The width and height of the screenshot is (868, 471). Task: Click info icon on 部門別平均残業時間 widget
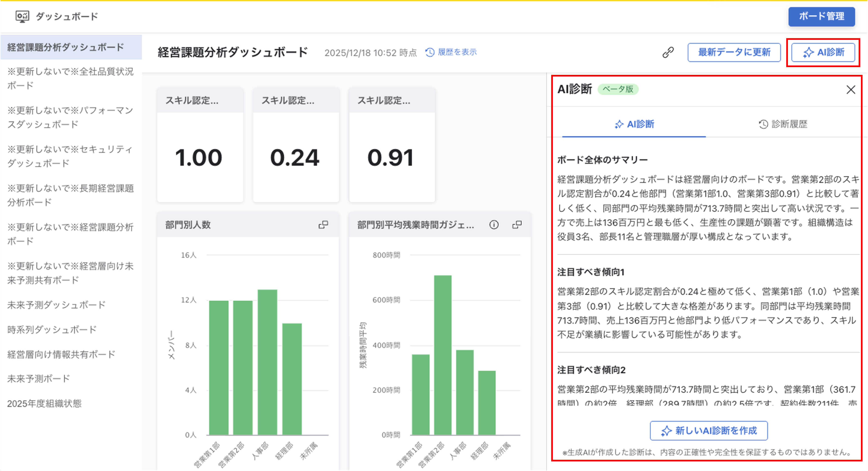coord(494,225)
